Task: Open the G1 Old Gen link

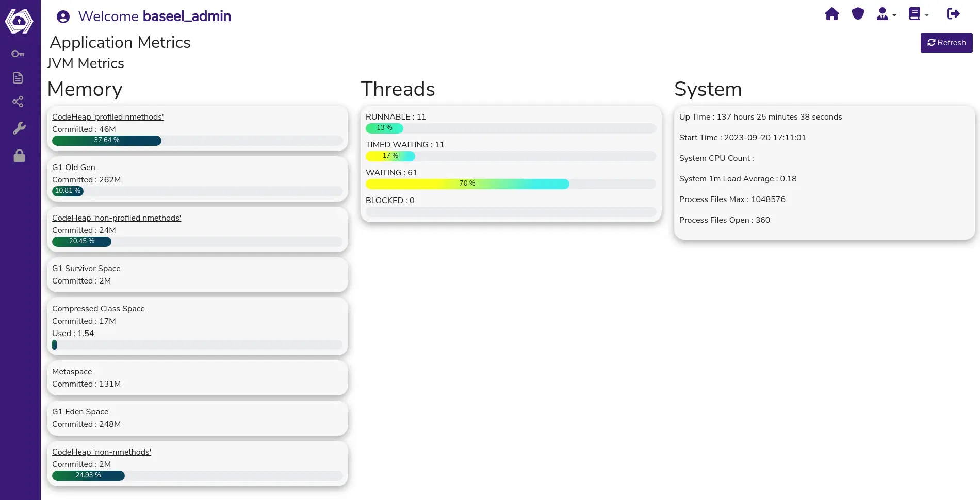Action: coord(74,168)
